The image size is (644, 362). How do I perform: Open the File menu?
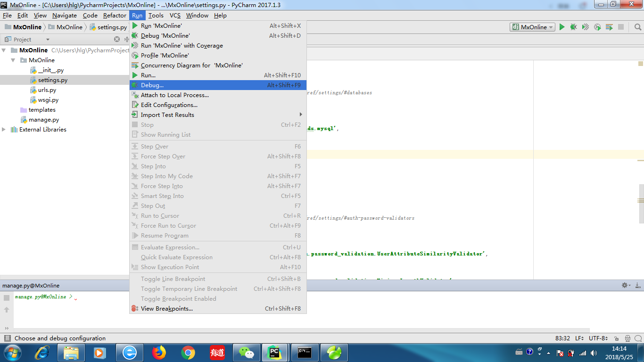7,16
